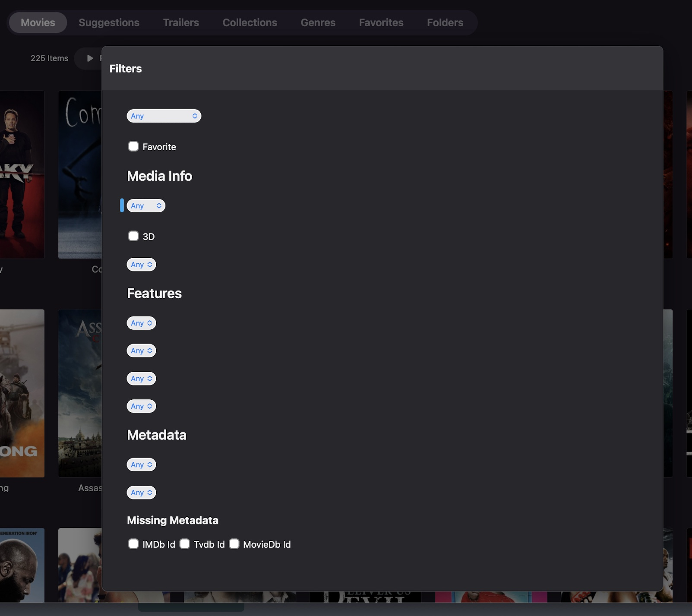Click the play icon beside 225 Items
The height and width of the screenshot is (616, 692).
pos(90,58)
